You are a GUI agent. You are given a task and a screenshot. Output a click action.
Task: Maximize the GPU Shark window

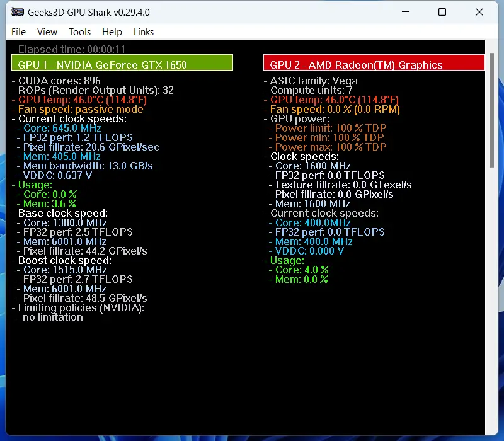(x=442, y=12)
